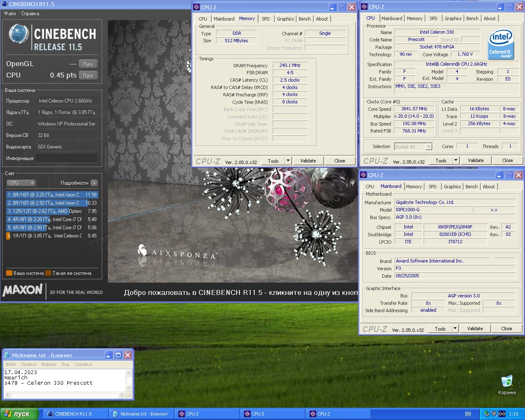
Task: Click the CPU-Z Mainboard window title icon
Action: point(363,175)
